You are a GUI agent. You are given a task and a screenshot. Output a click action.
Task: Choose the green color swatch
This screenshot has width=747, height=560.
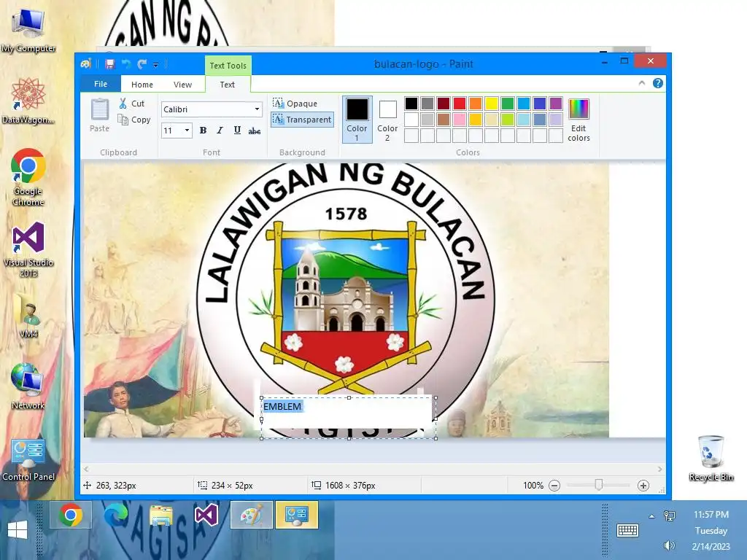[508, 104]
